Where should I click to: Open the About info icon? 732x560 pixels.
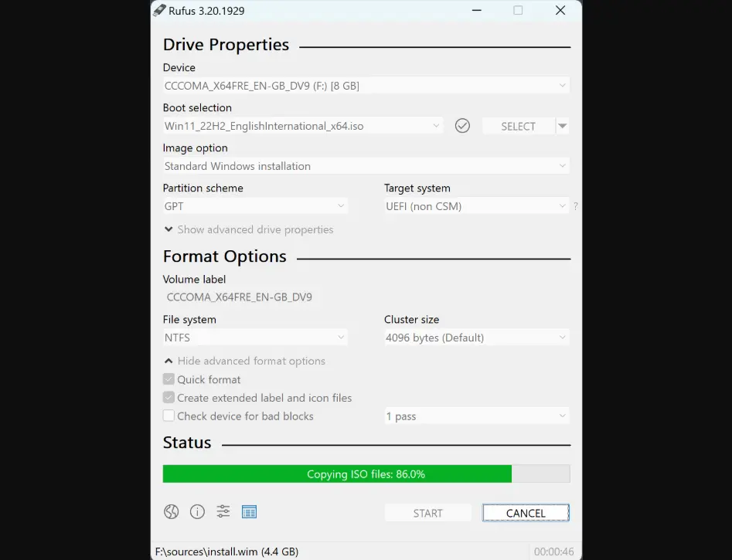click(197, 511)
